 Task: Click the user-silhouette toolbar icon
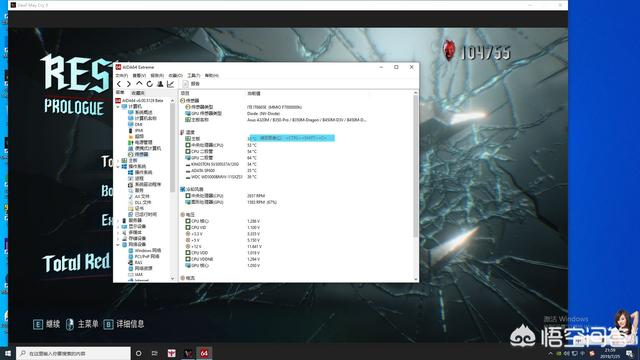(x=160, y=84)
